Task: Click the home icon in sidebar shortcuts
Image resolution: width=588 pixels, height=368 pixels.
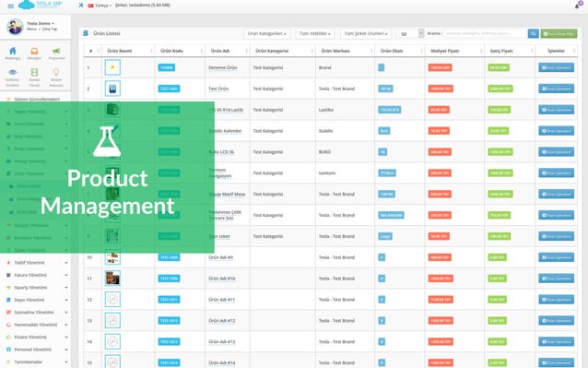Action: 13,51
